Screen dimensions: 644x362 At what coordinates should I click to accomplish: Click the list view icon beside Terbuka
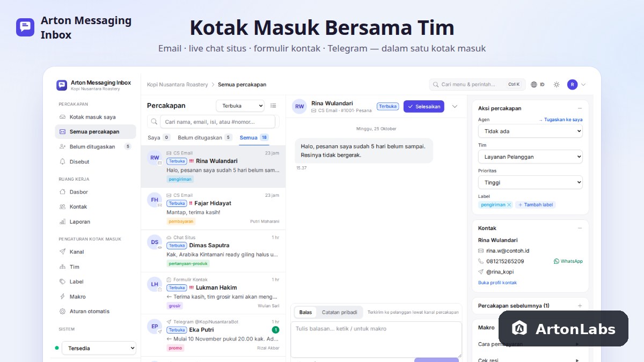pos(273,106)
